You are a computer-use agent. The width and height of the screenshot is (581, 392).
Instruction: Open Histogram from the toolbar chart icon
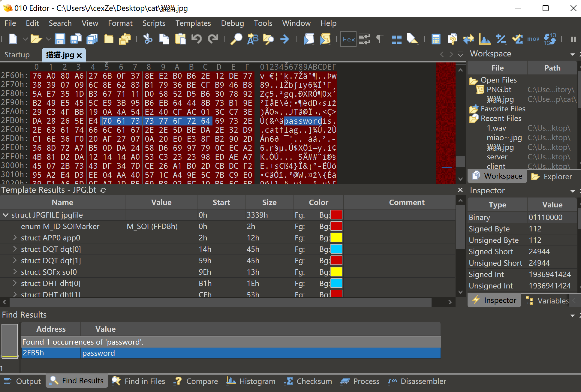(485, 39)
